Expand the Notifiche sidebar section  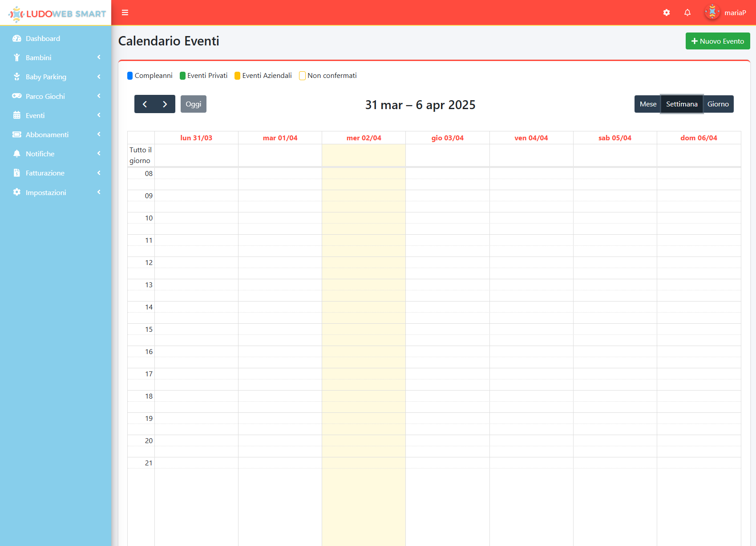pos(40,154)
